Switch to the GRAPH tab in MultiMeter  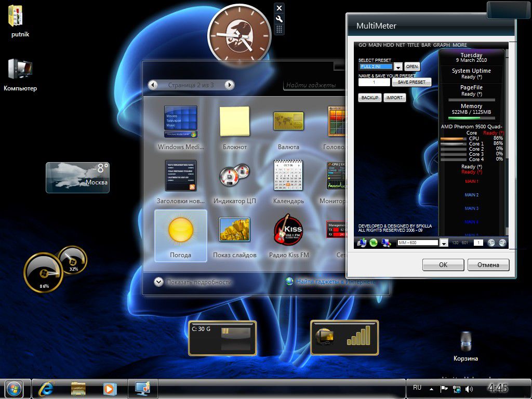pos(441,45)
